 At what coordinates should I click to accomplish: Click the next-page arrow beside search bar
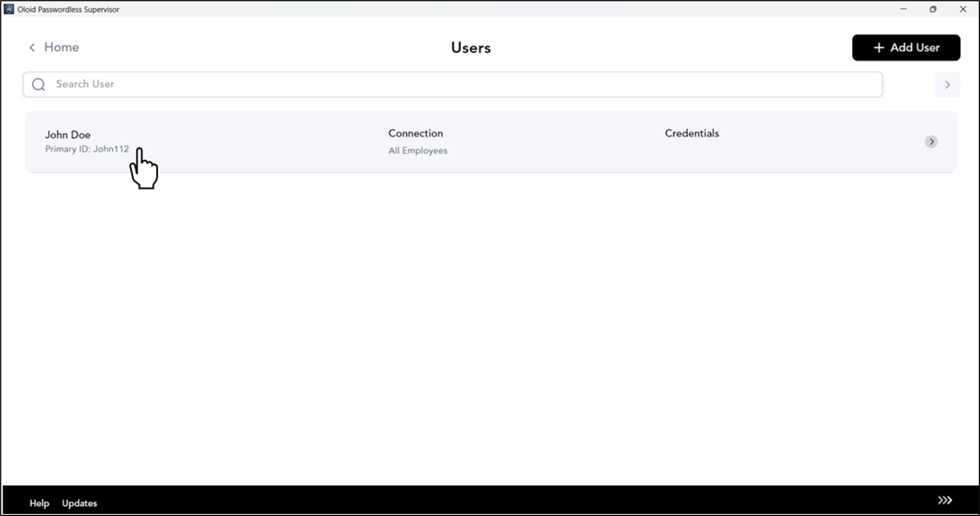[947, 85]
